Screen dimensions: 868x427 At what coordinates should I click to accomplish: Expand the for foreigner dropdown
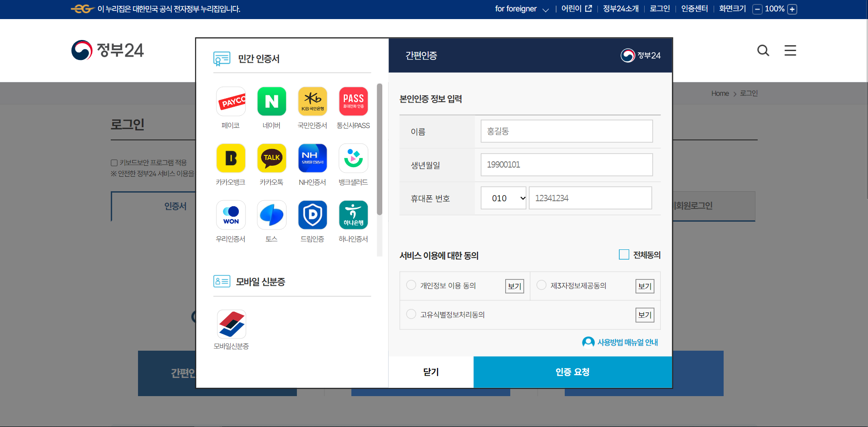point(522,9)
